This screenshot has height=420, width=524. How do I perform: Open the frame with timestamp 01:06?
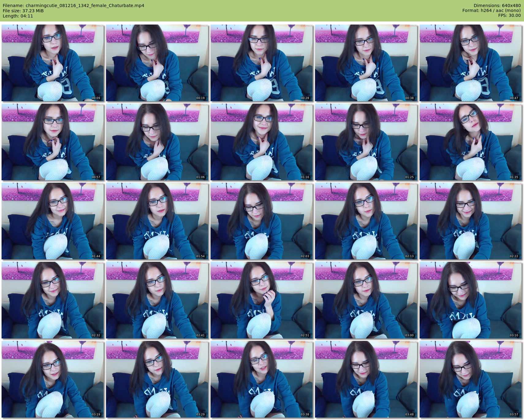[157, 142]
